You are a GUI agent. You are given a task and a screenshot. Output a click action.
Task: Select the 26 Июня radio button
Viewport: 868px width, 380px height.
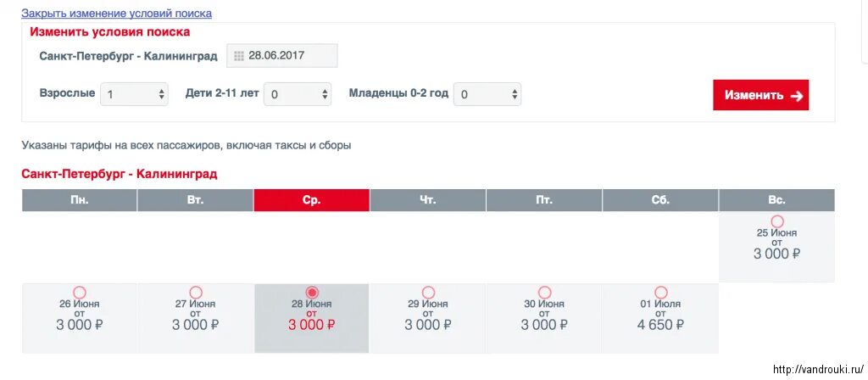click(x=79, y=293)
